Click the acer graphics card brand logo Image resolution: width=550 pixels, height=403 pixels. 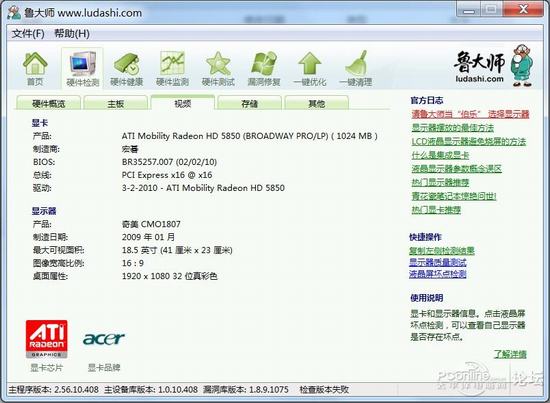click(104, 339)
